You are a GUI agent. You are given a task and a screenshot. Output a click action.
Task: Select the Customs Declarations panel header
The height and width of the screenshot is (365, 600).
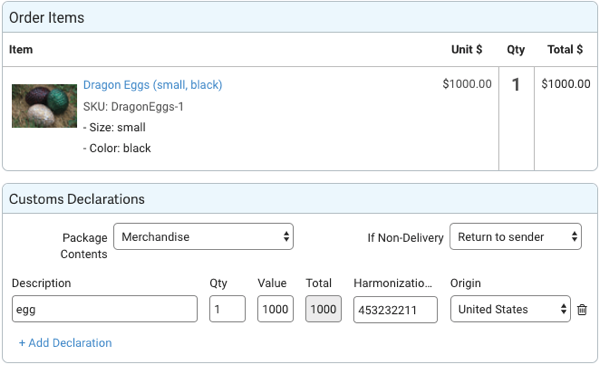click(300, 199)
